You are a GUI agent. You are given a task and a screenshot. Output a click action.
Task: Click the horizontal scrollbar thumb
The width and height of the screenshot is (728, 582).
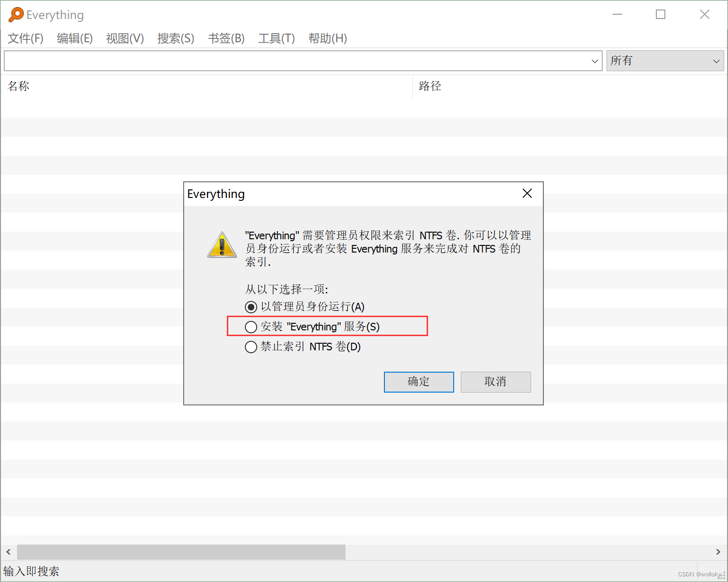coord(181,552)
